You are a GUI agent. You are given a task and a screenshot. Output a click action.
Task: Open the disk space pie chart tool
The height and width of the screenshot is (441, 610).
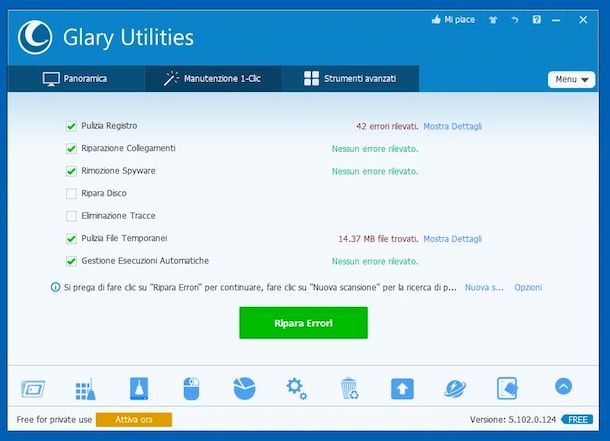coord(244,388)
